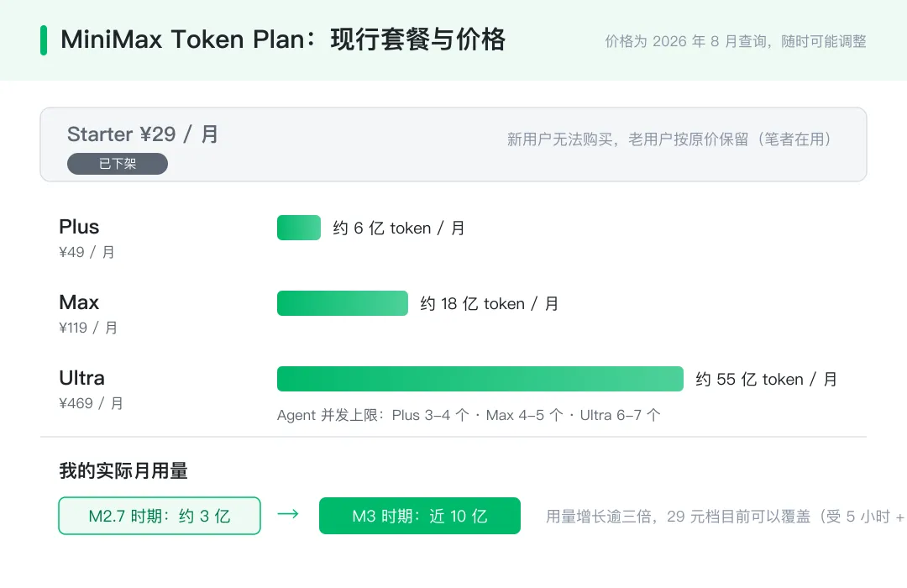Click the 约 55 亿 token / 月 label
Viewport: 907px width, 588px height.
coord(767,379)
